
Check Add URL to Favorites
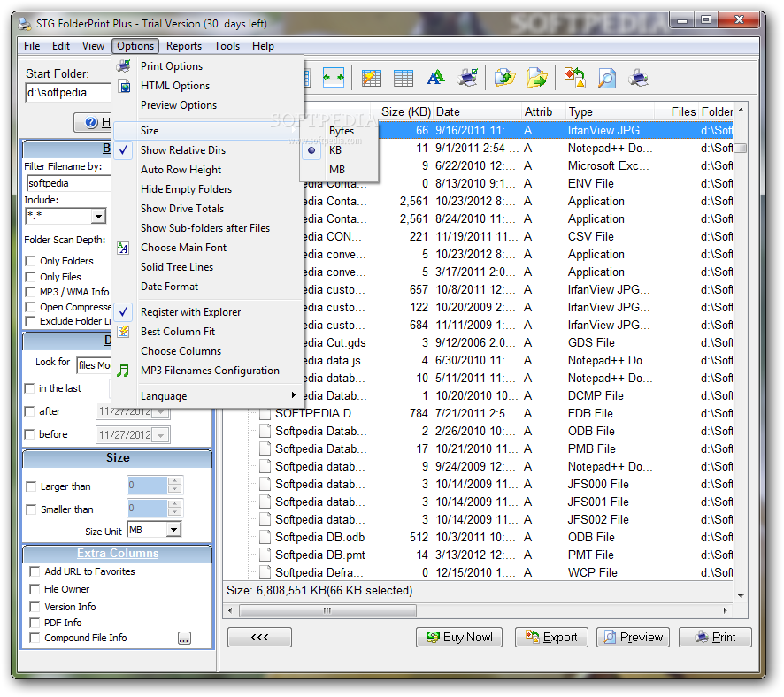tap(35, 571)
